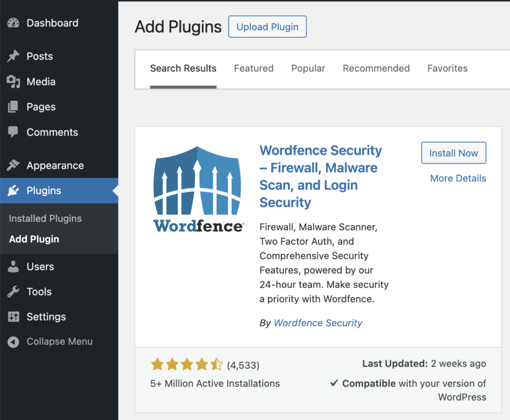Open the Favorites tab
This screenshot has width=510, height=420.
point(447,68)
